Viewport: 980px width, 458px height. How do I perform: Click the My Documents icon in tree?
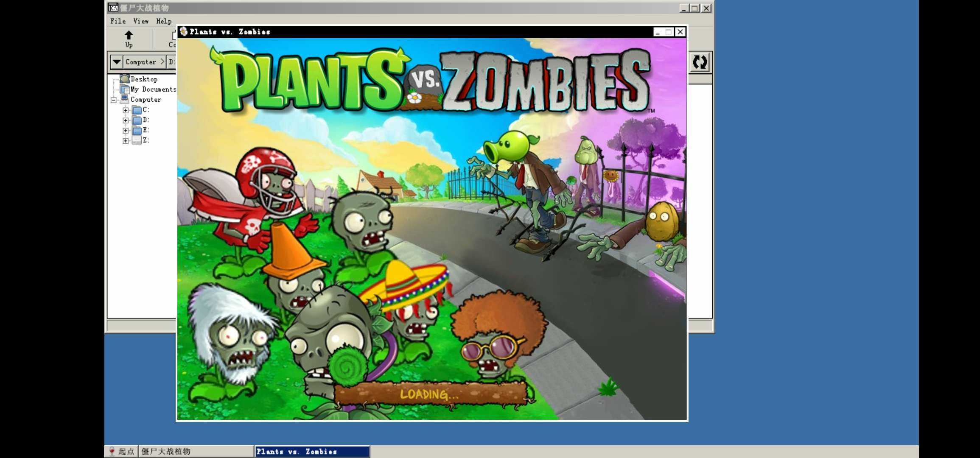[124, 89]
